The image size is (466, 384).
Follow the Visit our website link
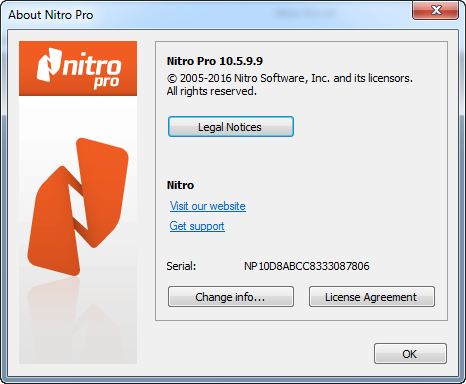(208, 206)
